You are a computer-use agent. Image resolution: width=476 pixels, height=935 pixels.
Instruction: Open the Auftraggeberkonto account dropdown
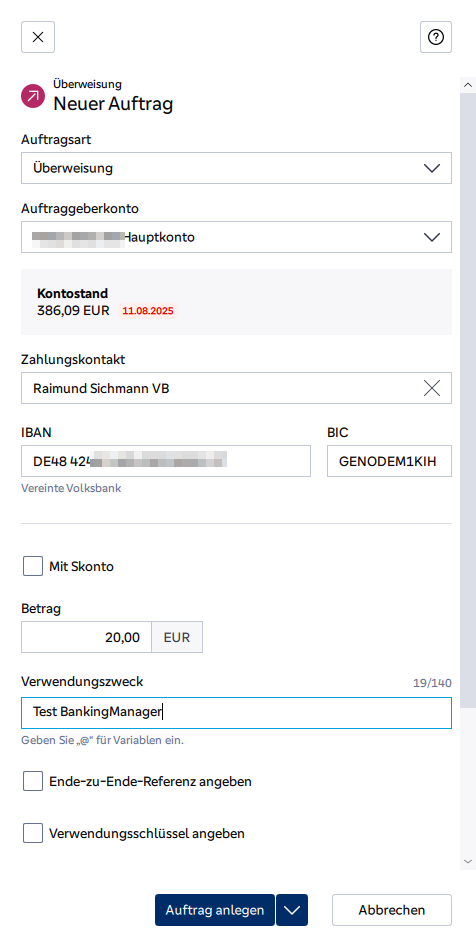pos(236,237)
